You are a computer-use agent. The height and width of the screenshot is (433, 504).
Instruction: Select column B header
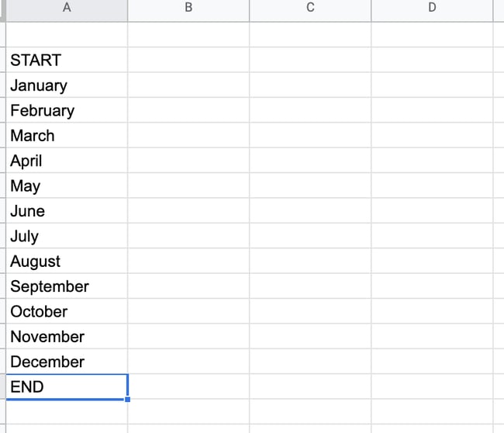coord(188,9)
